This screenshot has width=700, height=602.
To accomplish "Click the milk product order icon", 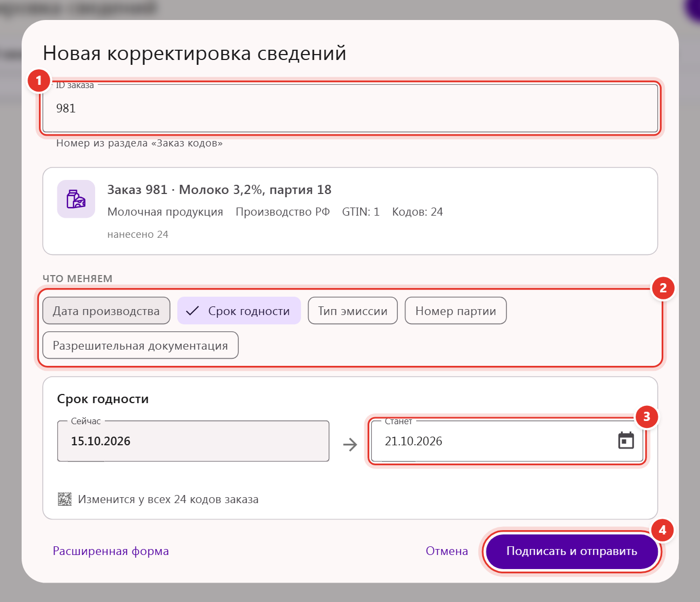I will click(x=76, y=199).
